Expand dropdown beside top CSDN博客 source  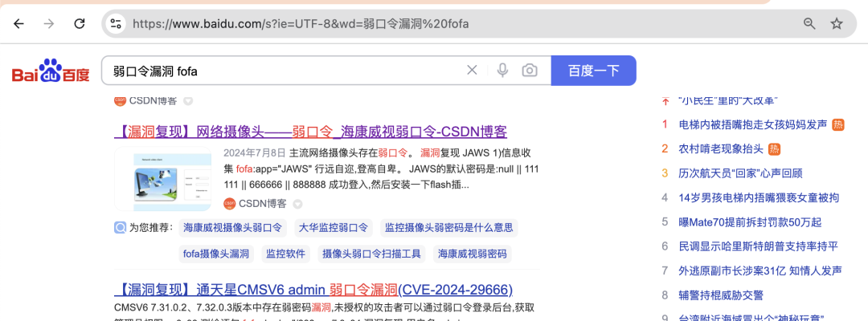[x=188, y=101]
